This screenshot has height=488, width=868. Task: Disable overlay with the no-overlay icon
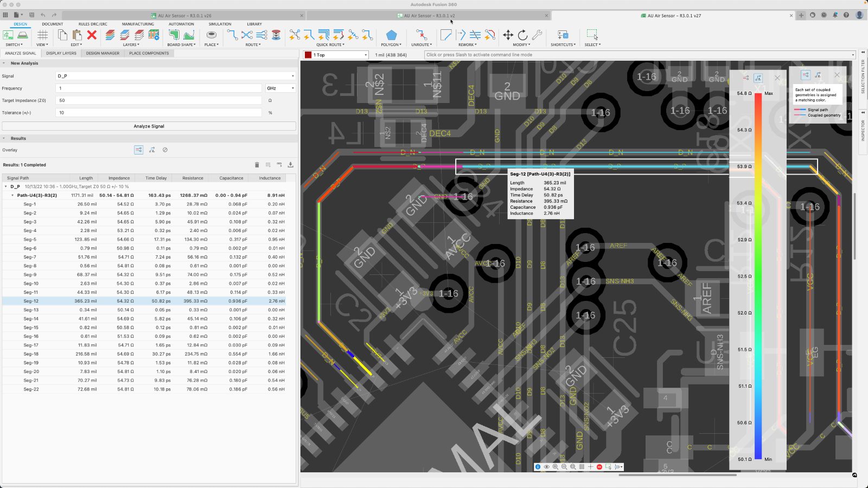click(165, 150)
